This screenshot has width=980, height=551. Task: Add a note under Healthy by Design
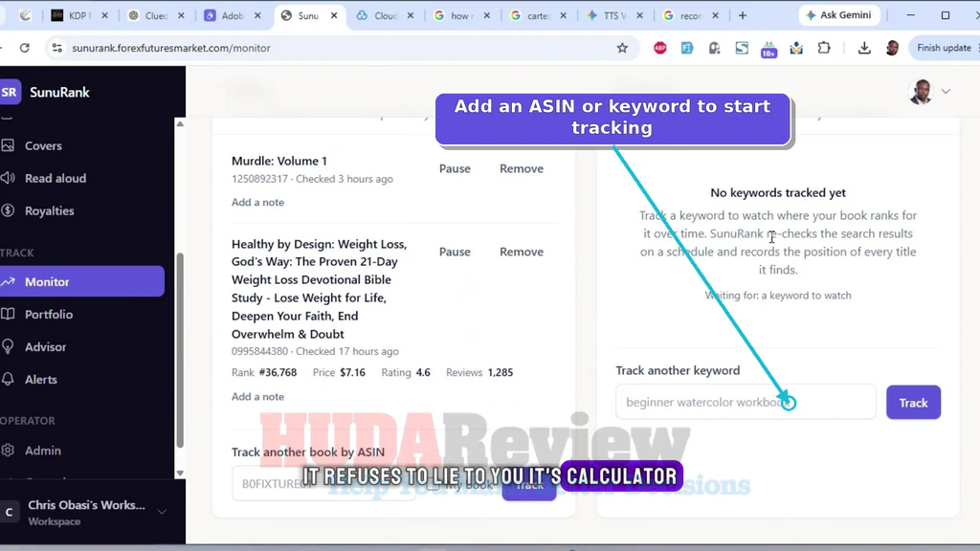coord(257,397)
